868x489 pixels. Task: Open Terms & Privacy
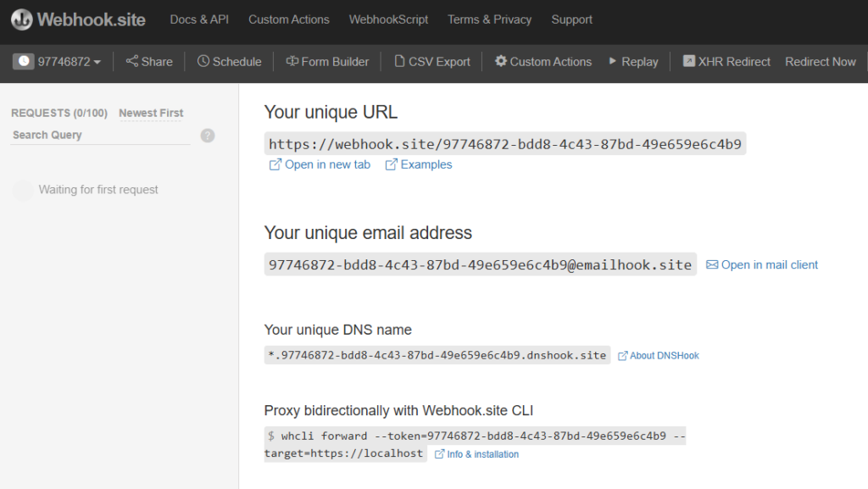[489, 19]
